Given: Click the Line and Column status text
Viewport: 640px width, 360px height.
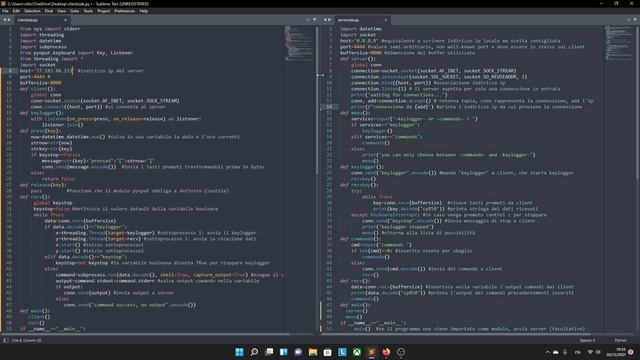Looking at the screenshot, I should [x=27, y=340].
